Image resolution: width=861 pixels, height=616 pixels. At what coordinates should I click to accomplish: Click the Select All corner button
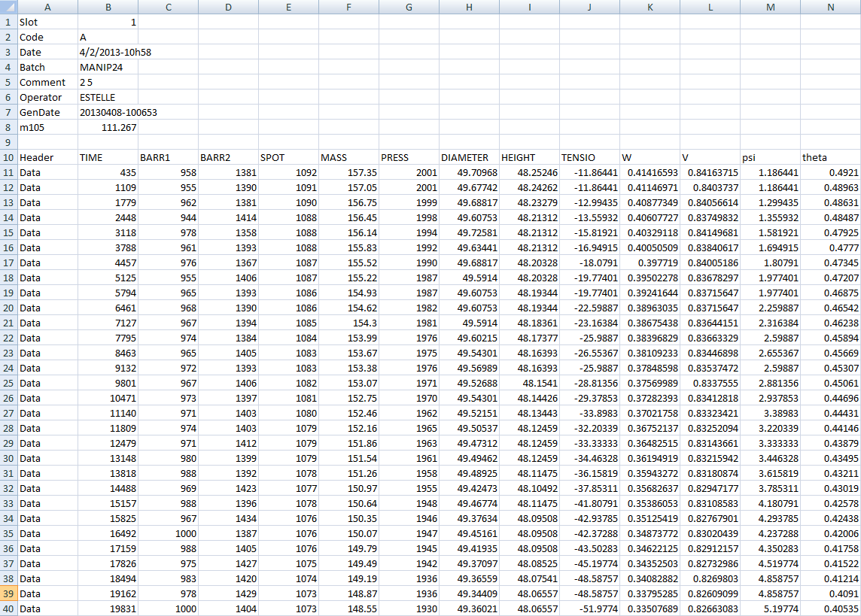click(x=8, y=7)
